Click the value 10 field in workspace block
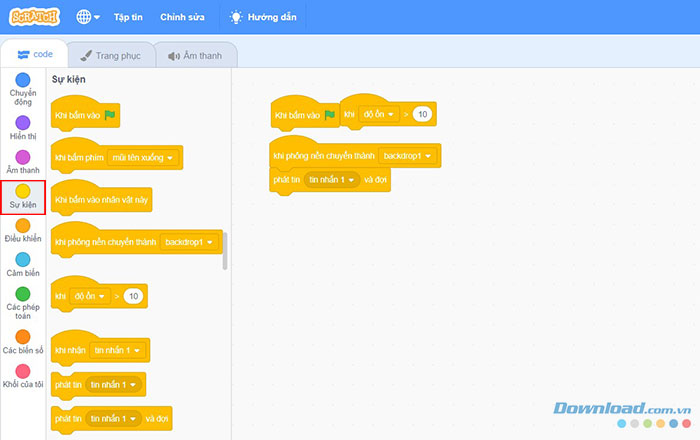This screenshot has height=440, width=700. [422, 115]
